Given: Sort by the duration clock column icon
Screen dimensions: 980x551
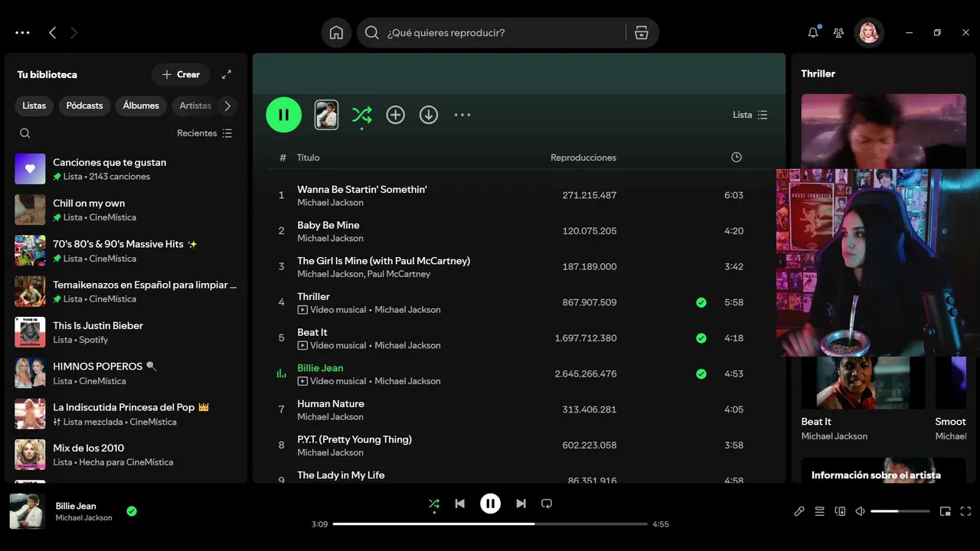Looking at the screenshot, I should 737,157.
